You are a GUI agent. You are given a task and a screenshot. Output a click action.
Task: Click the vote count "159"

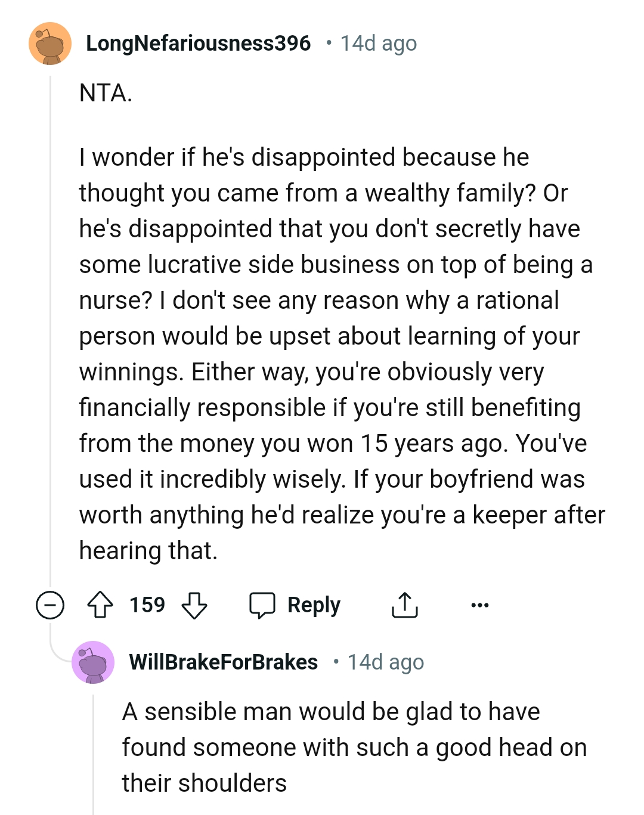coord(148,605)
